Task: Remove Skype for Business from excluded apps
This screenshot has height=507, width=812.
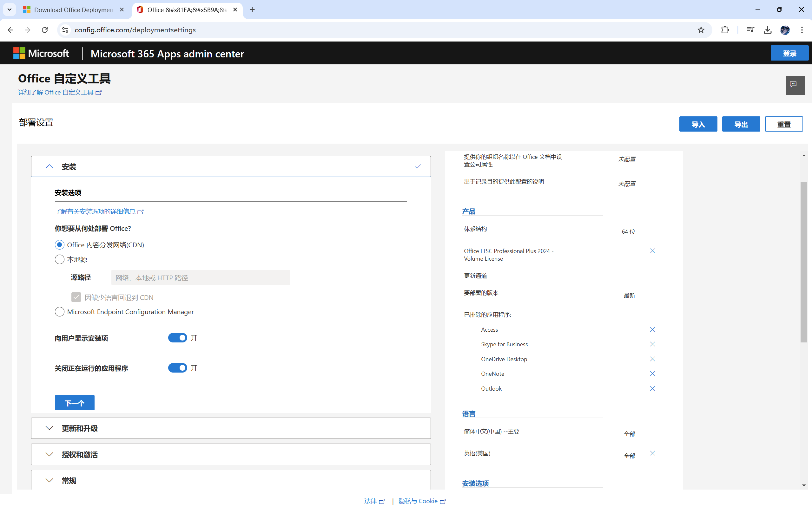Action: (652, 344)
